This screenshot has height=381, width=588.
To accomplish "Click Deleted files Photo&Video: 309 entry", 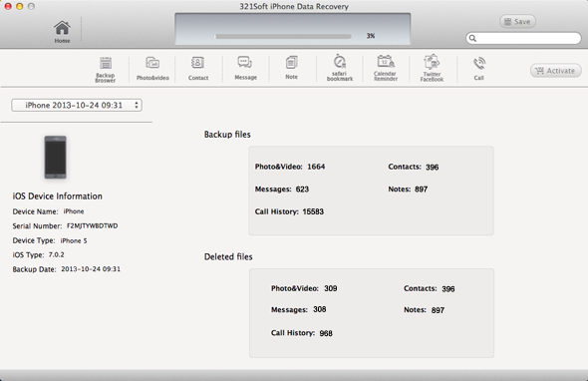I will point(304,288).
